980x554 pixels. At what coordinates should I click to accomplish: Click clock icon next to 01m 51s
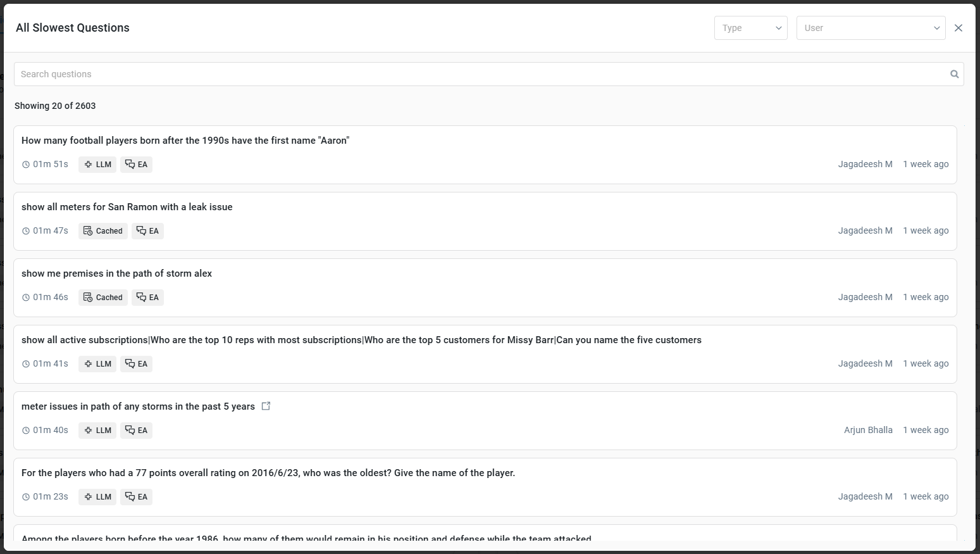click(26, 165)
